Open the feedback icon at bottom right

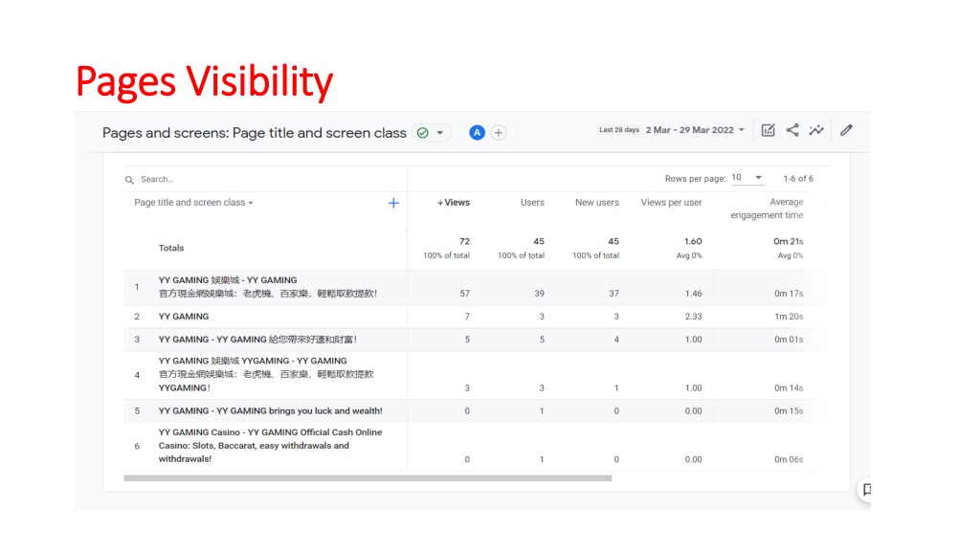(x=866, y=489)
